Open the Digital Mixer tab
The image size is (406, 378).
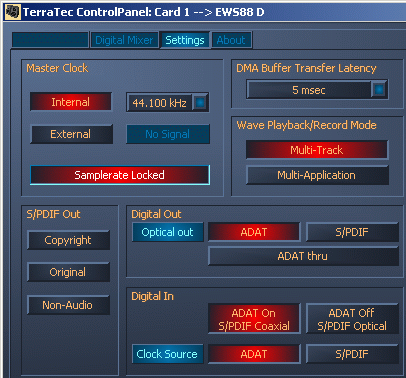click(124, 40)
